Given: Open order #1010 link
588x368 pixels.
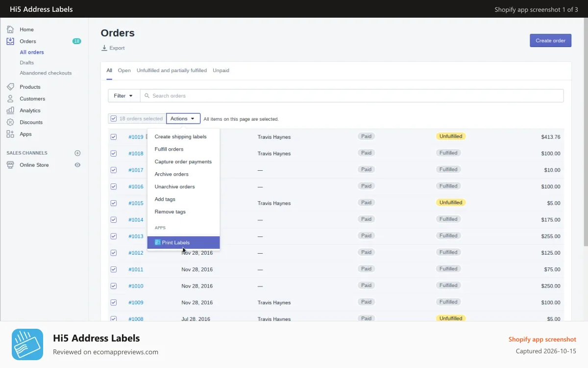Looking at the screenshot, I should [x=136, y=286].
